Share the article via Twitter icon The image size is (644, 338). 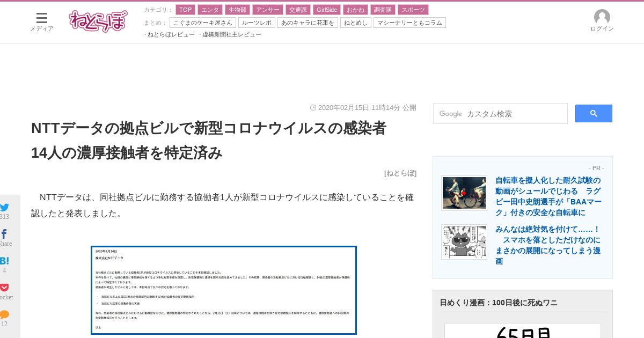click(x=4, y=207)
